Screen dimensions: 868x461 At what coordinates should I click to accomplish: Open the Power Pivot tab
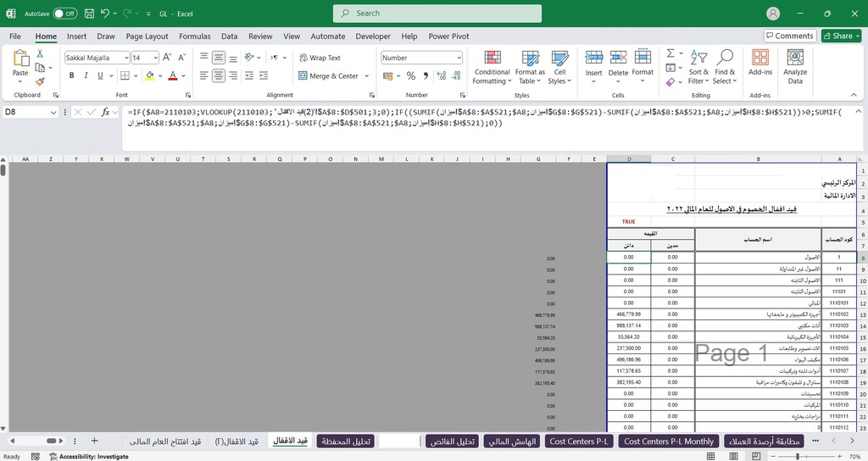[x=448, y=36]
